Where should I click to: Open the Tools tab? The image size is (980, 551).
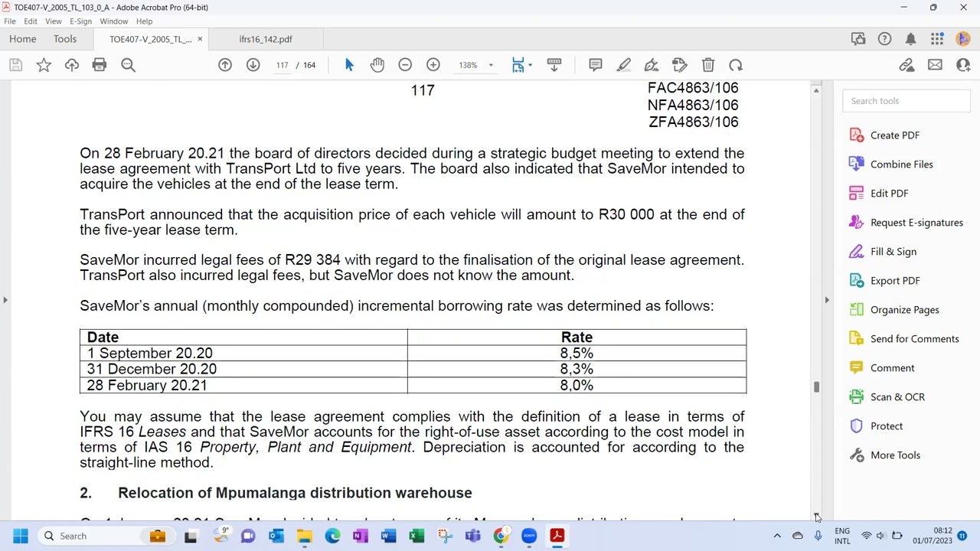(65, 39)
